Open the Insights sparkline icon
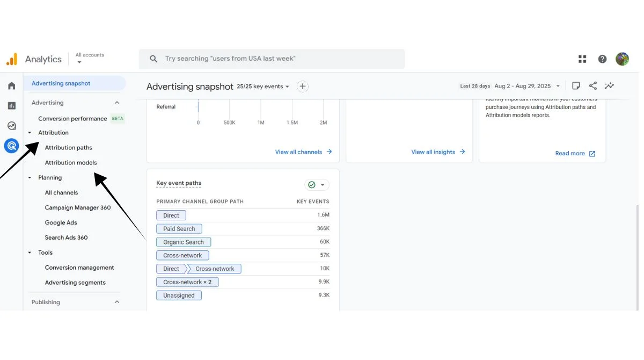Viewport: 644px width, 360px height. pyautogui.click(x=609, y=86)
